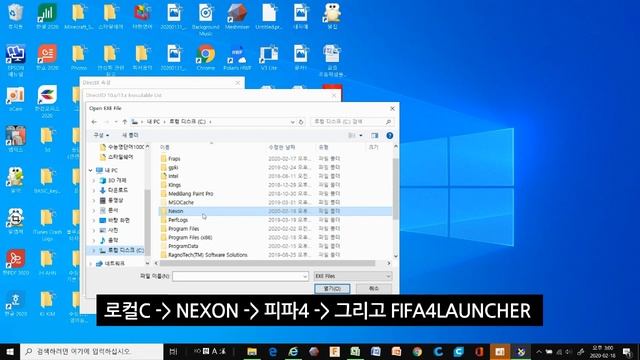Viewport: 640px width, 360px height.
Task: Open the Photo folder on desktop
Action: coord(79,58)
